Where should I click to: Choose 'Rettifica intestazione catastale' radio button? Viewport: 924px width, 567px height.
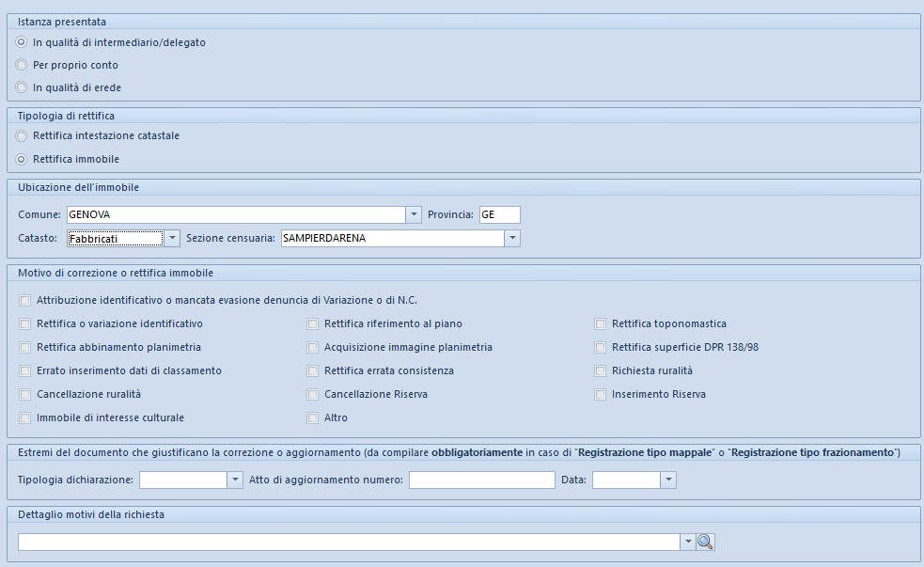tap(22, 136)
